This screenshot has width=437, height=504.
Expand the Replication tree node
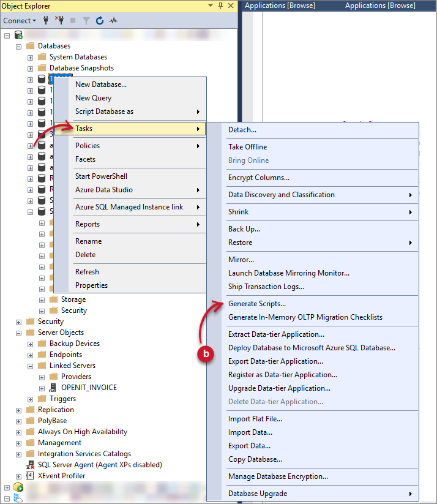[x=19, y=410]
